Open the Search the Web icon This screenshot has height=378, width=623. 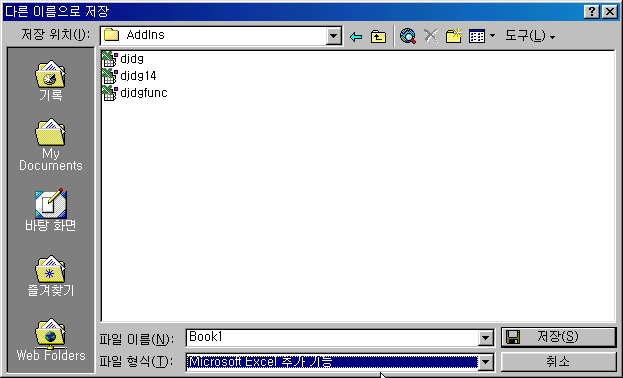coord(408,36)
